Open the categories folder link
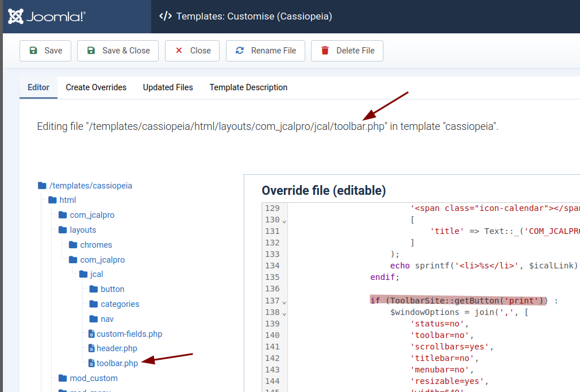The image size is (580, 392). (x=120, y=304)
